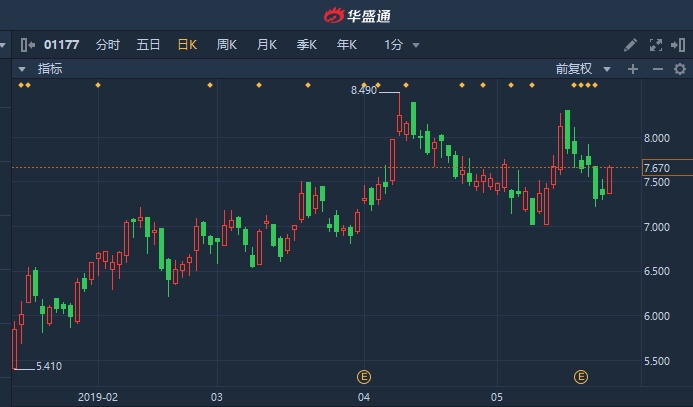This screenshot has width=693, height=407.
Task: Click the 5.410 low price label
Action: (49, 366)
